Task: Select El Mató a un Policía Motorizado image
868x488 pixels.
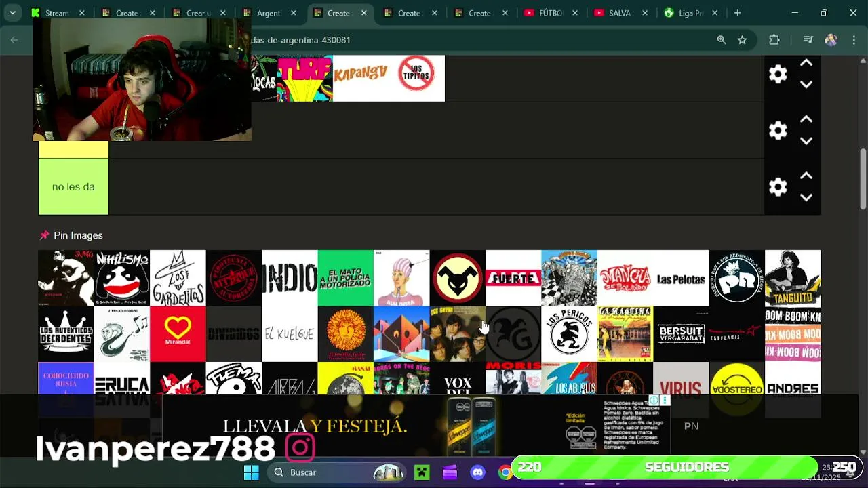Action: 345,278
